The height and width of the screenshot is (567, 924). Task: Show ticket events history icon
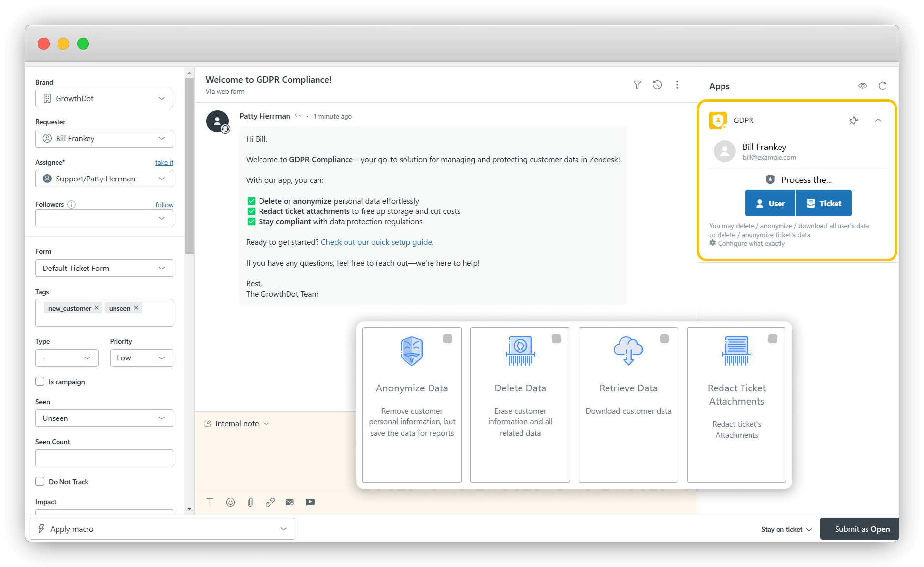tap(657, 85)
